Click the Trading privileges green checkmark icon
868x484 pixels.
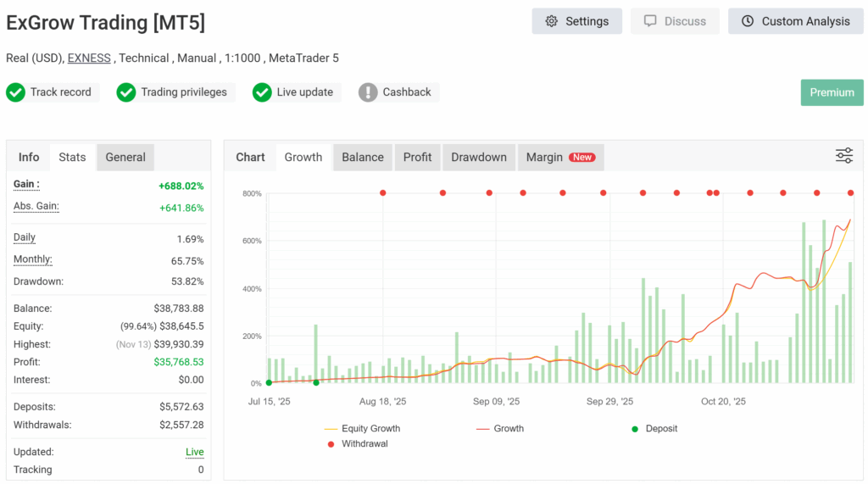pos(126,92)
